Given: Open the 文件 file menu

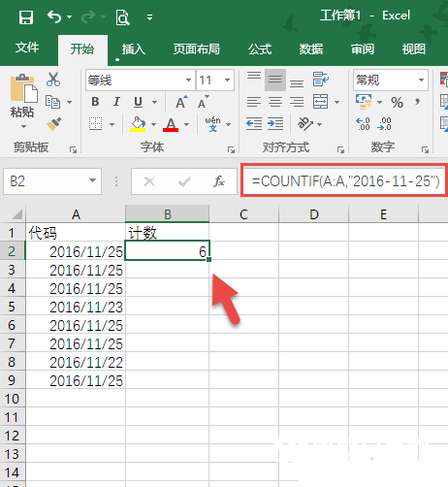Looking at the screenshot, I should coord(27,48).
